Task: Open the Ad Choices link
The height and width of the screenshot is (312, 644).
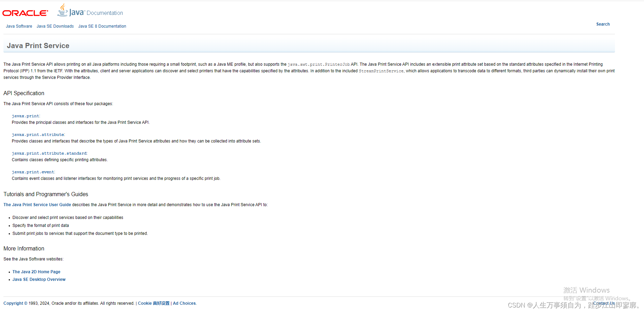Action: (184, 303)
